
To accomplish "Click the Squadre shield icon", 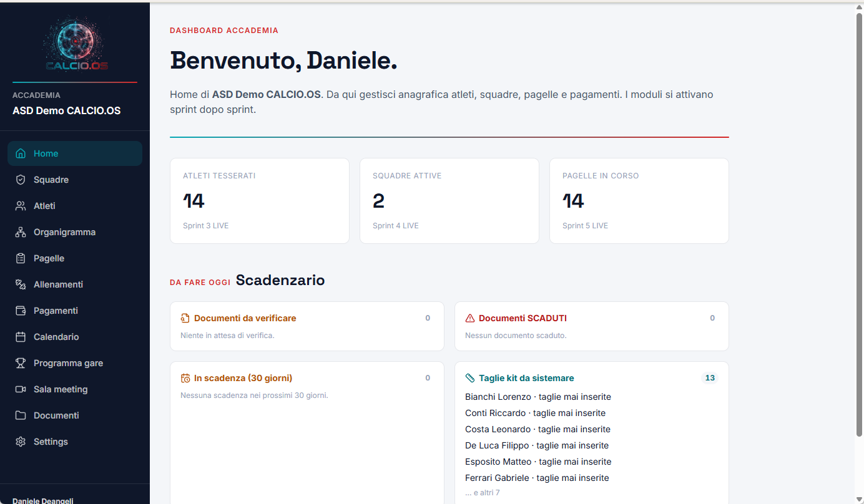I will point(21,180).
